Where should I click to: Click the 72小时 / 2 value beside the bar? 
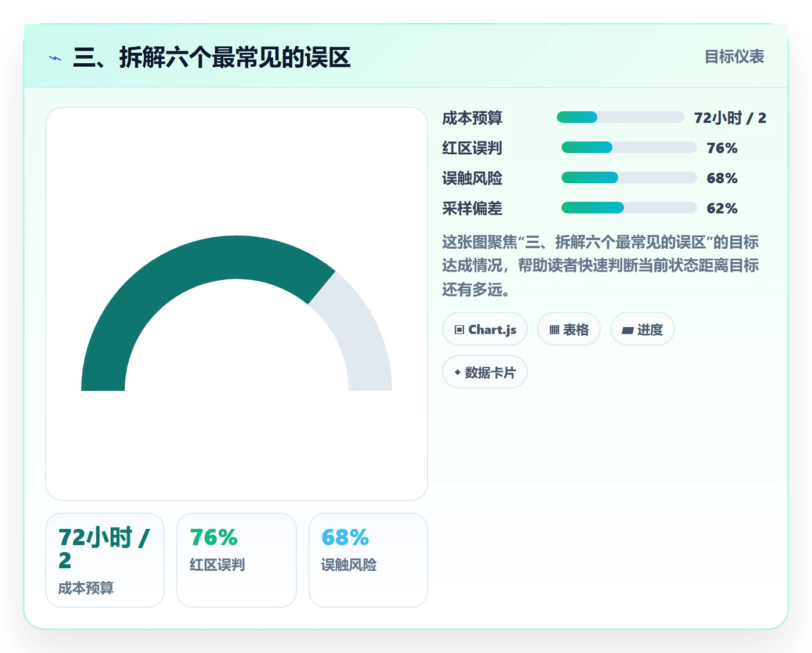[x=730, y=118]
